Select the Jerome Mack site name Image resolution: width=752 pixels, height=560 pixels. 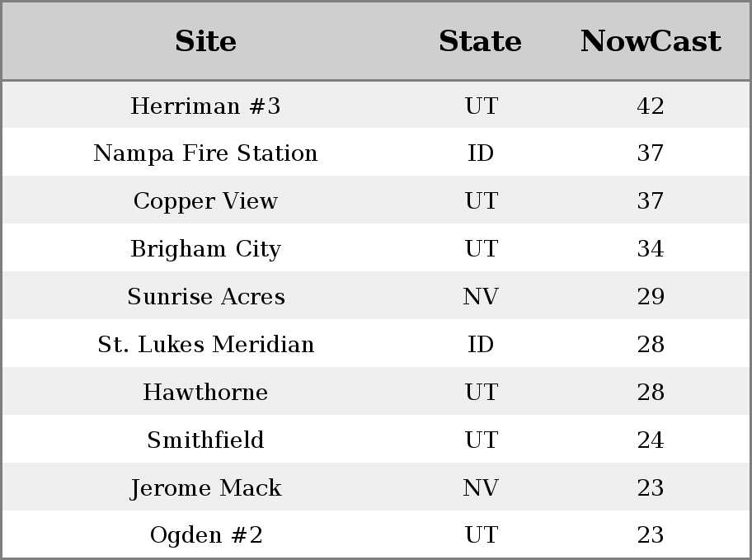pos(206,487)
